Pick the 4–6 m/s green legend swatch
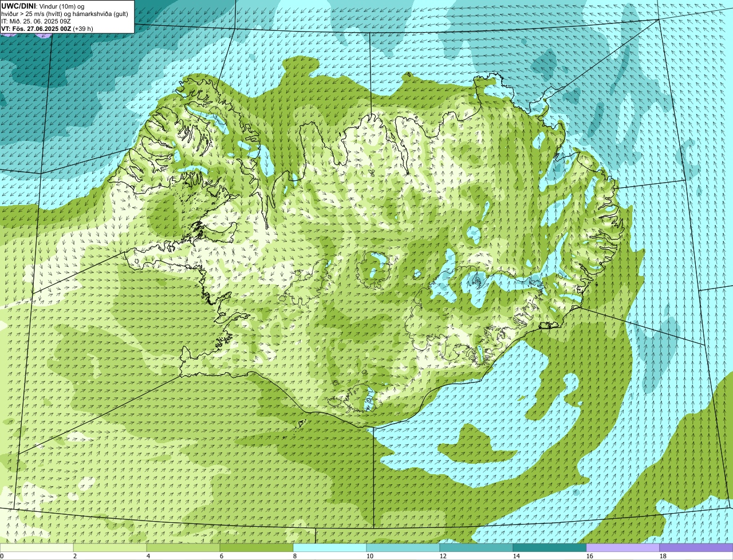The height and width of the screenshot is (560, 733). 183,547
